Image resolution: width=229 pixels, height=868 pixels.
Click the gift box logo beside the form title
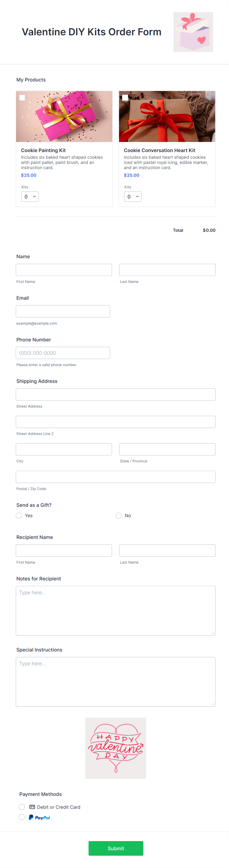(x=193, y=32)
